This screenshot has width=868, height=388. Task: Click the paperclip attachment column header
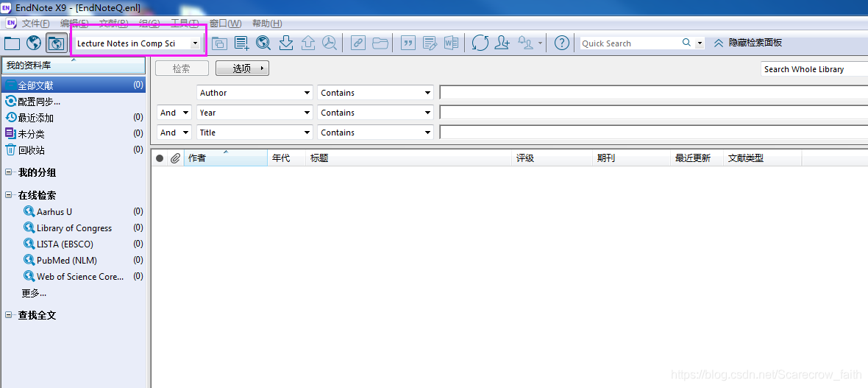click(x=175, y=158)
